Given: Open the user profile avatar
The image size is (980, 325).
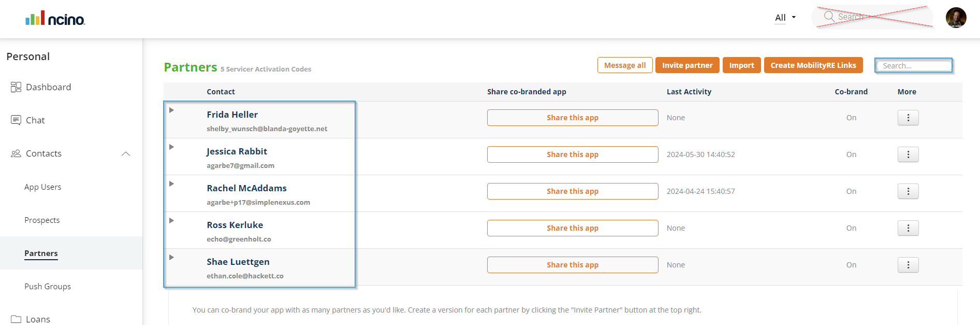Looking at the screenshot, I should [956, 18].
